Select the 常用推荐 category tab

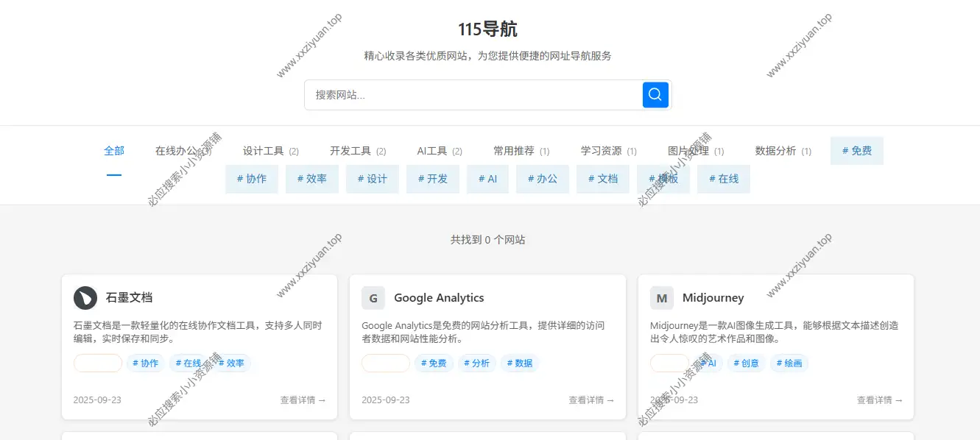[521, 151]
